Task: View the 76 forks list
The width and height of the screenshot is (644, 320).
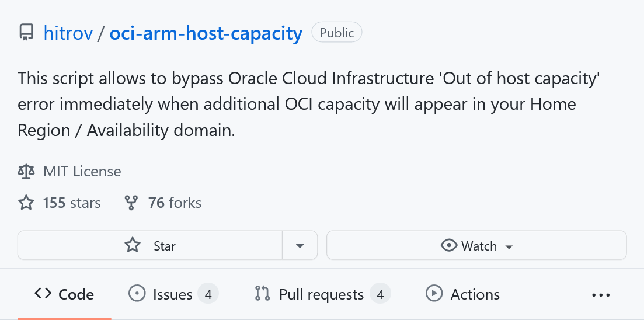Action: pyautogui.click(x=175, y=203)
